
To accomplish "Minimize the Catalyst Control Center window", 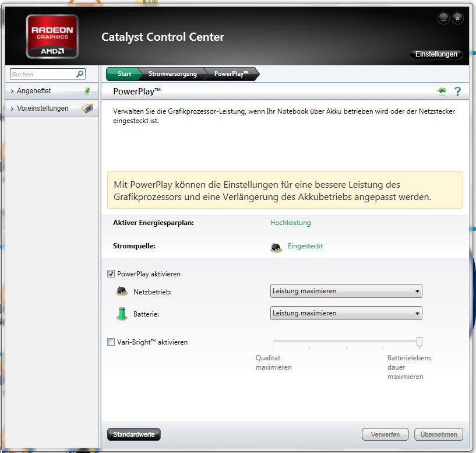I will 443,19.
